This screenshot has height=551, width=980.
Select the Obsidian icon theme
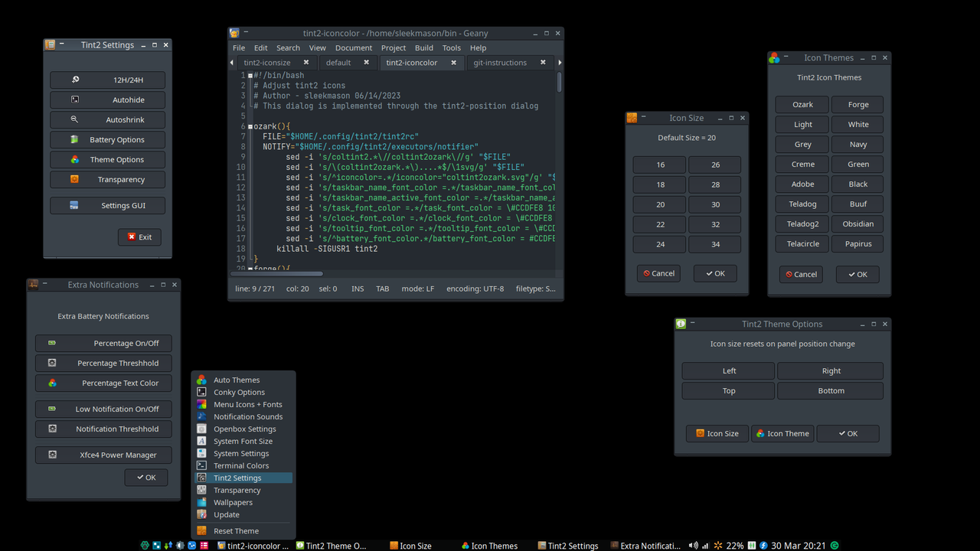coord(858,224)
